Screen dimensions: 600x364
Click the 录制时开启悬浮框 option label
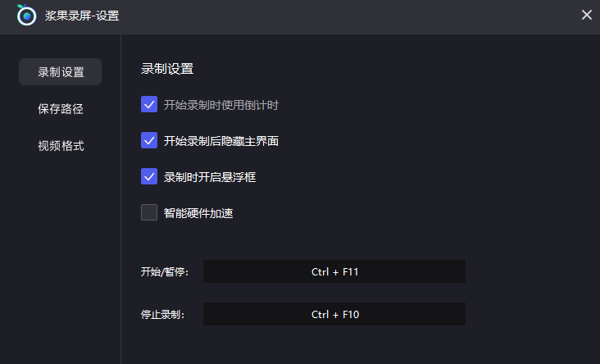click(210, 177)
